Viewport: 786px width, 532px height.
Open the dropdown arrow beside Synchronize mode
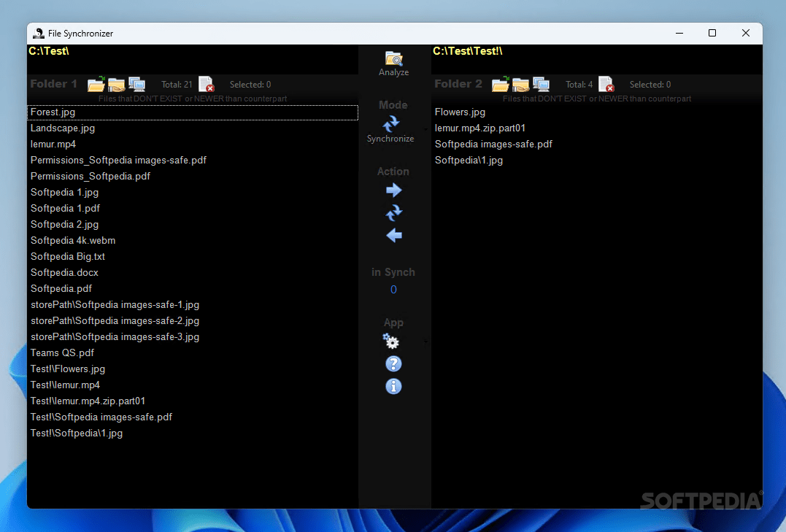(x=425, y=129)
